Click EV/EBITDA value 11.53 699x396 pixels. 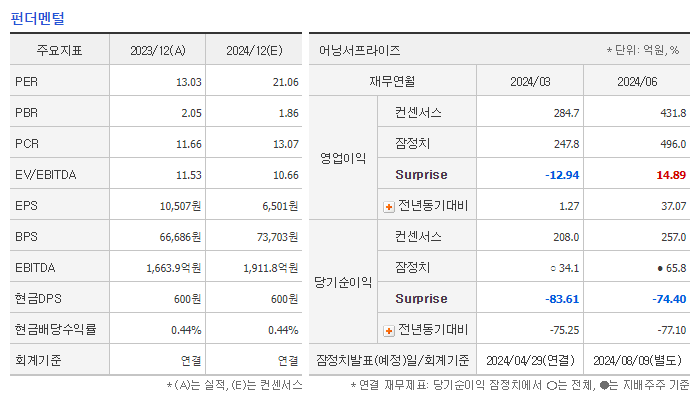click(189, 175)
